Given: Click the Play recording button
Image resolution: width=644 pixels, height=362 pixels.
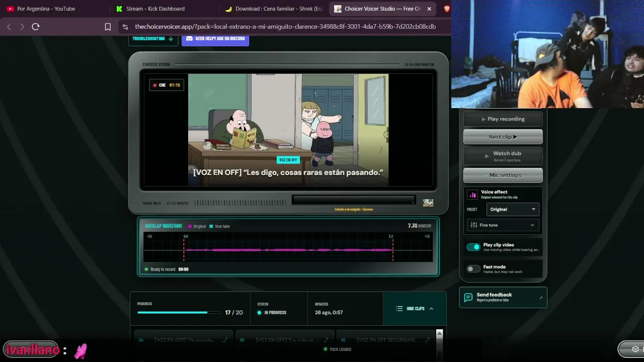Looking at the screenshot, I should (x=503, y=119).
